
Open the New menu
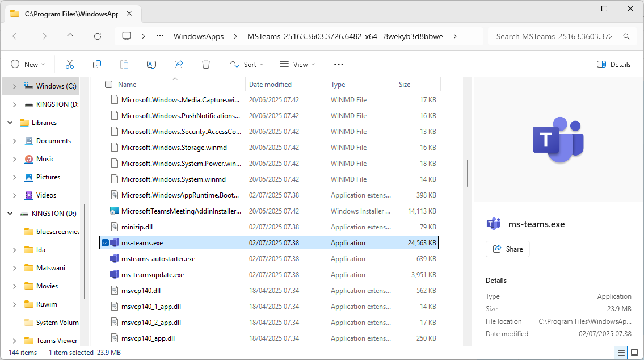coord(27,64)
